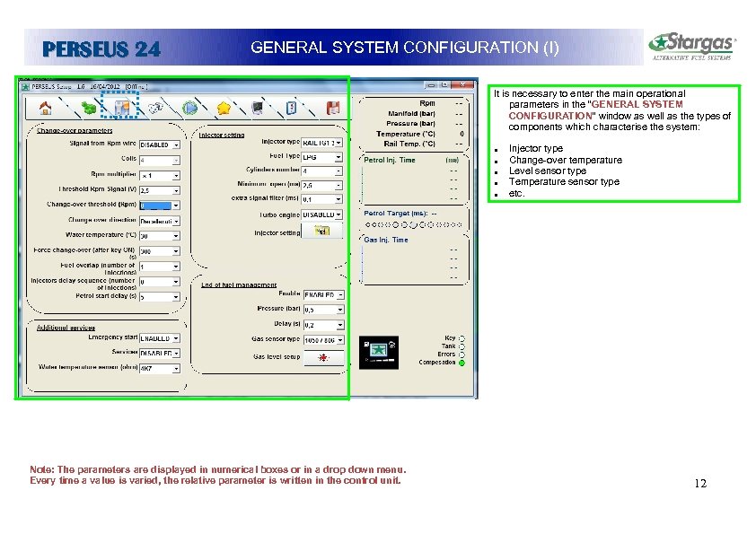This screenshot has width=756, height=534.
Task: Click the End of fuel management heading
Action: point(239,285)
